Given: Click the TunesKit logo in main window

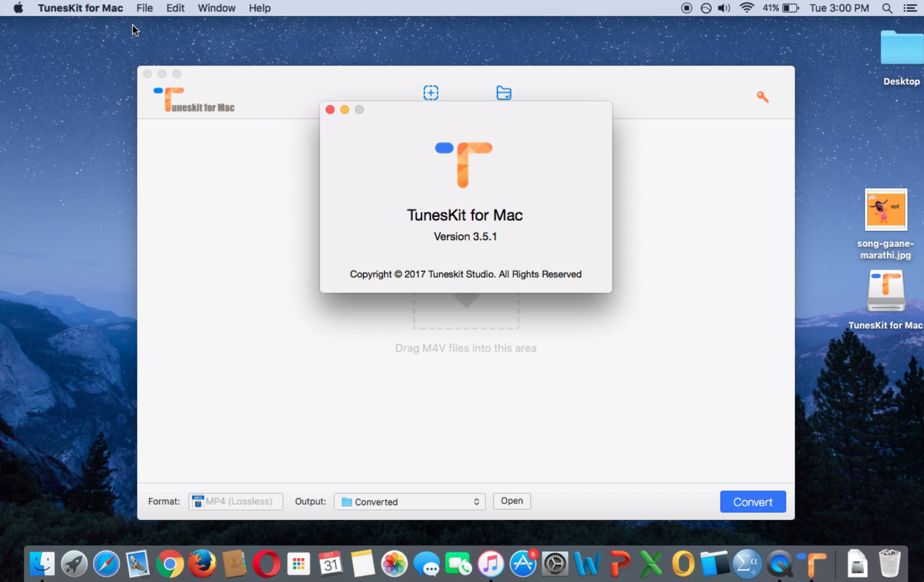Looking at the screenshot, I should pyautogui.click(x=194, y=100).
